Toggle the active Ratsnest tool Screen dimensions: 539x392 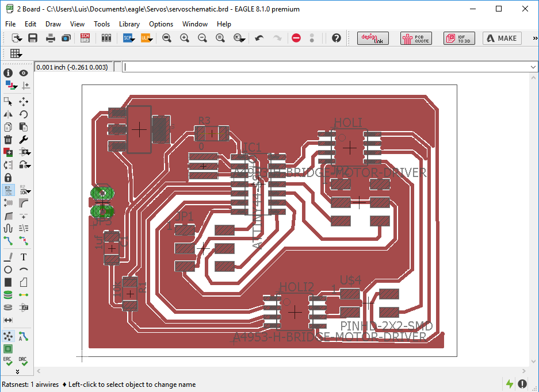pyautogui.click(x=8, y=336)
